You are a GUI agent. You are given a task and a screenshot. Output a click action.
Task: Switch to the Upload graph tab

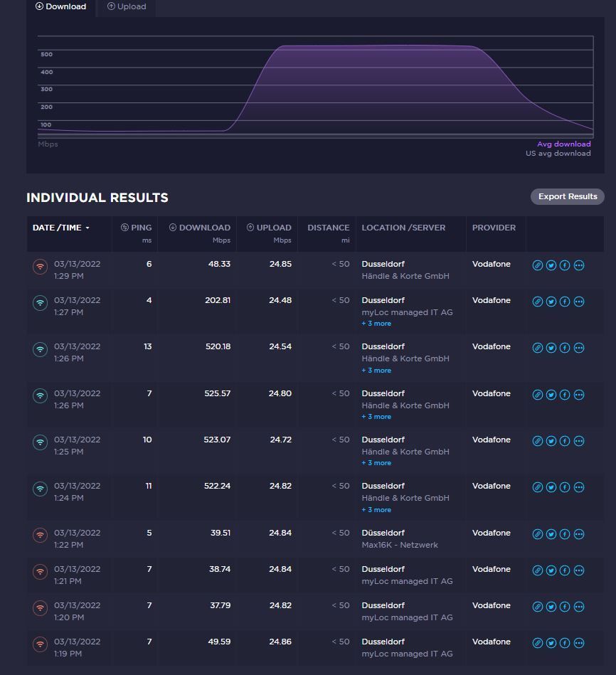tap(127, 6)
